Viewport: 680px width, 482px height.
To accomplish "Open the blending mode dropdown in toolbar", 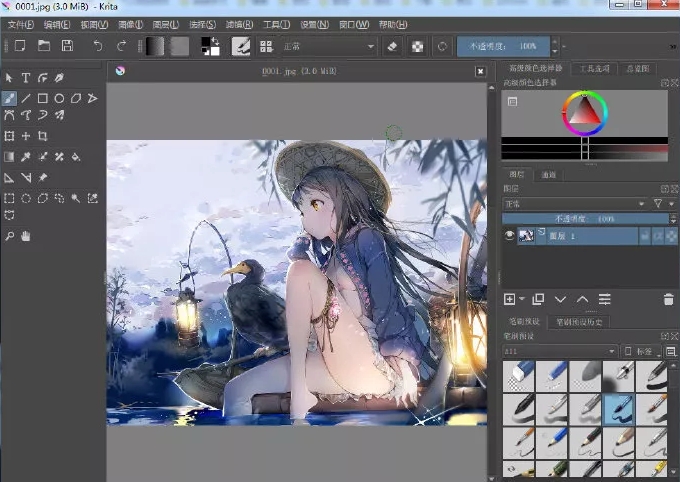I will point(328,46).
